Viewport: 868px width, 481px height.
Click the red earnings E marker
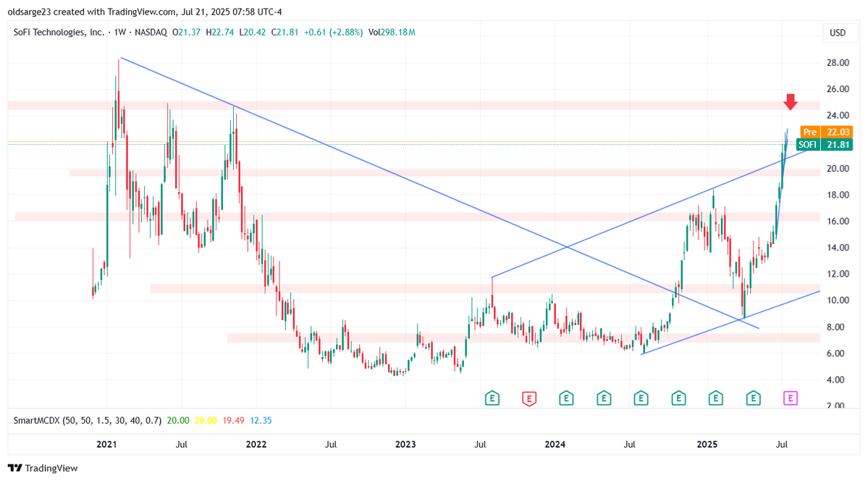point(529,398)
